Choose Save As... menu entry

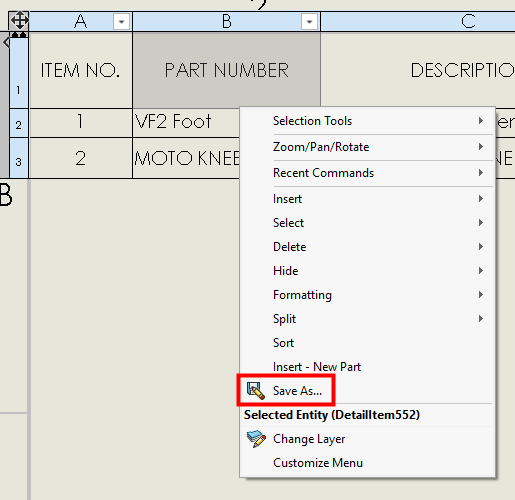[x=367, y=391]
